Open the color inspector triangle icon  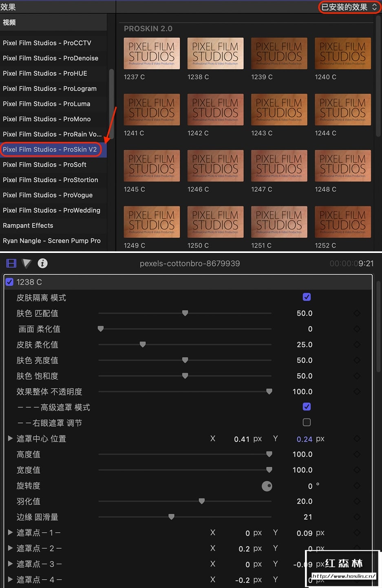pyautogui.click(x=27, y=264)
